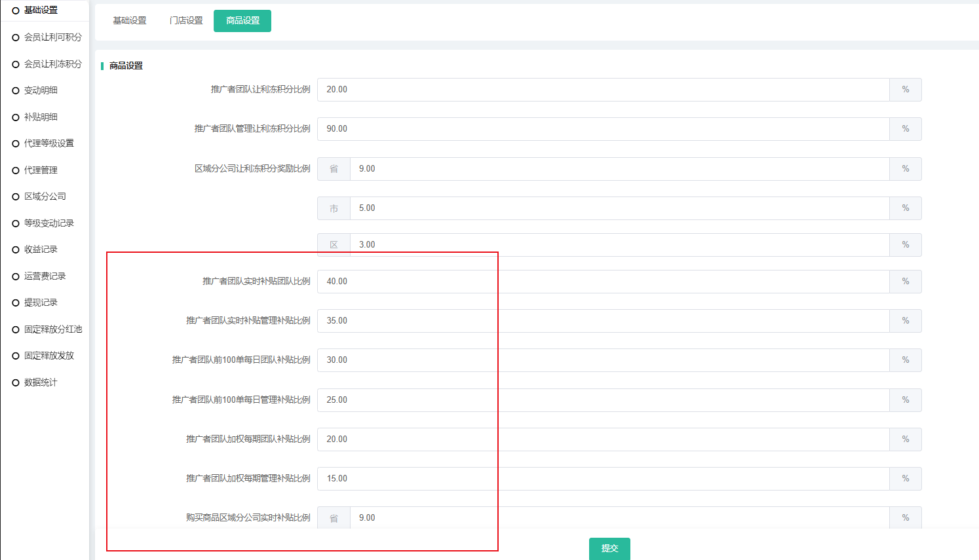Focus the 推广者团队管理让利冻积分比例 field
This screenshot has width=979, height=560.
coord(603,129)
